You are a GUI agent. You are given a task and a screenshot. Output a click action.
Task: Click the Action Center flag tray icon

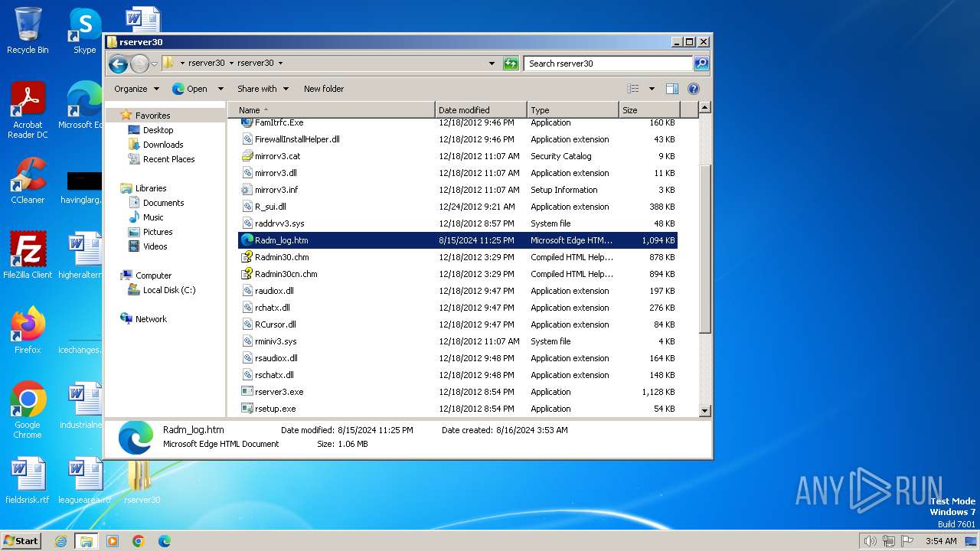pyautogui.click(x=907, y=541)
